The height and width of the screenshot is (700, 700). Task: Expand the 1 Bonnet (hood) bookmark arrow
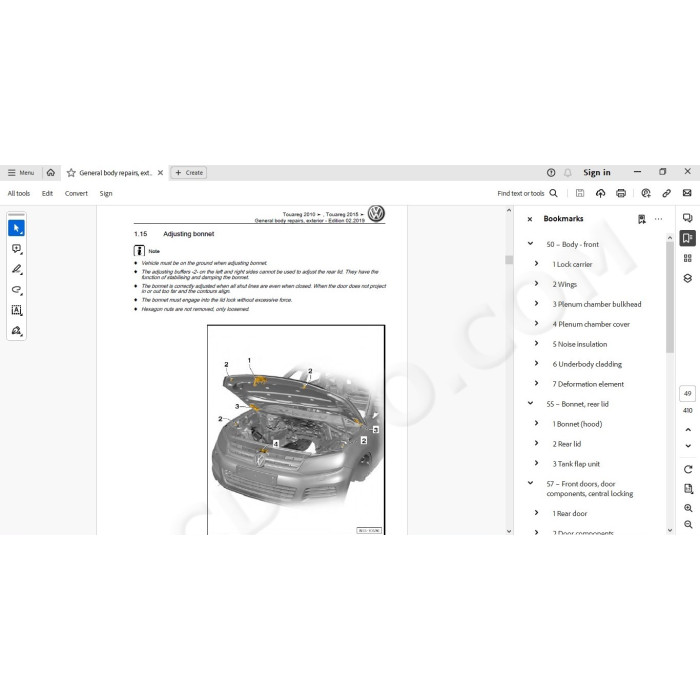[x=537, y=423]
